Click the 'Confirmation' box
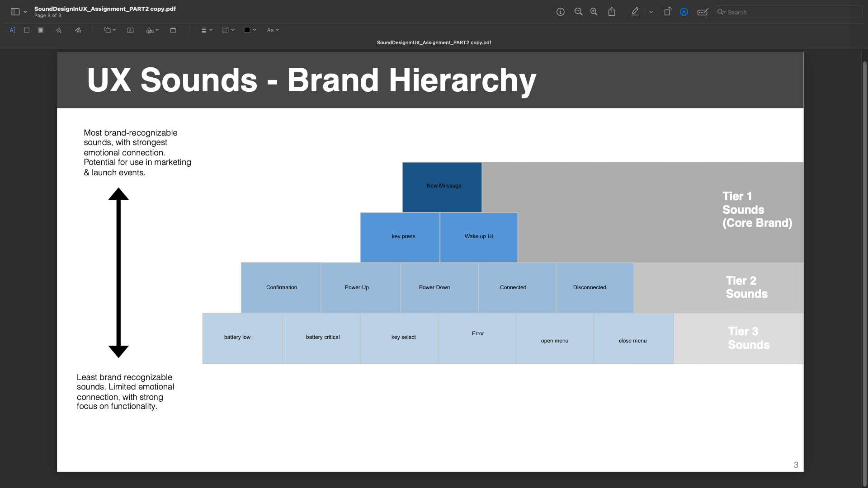This screenshot has height=488, width=868. [x=281, y=288]
